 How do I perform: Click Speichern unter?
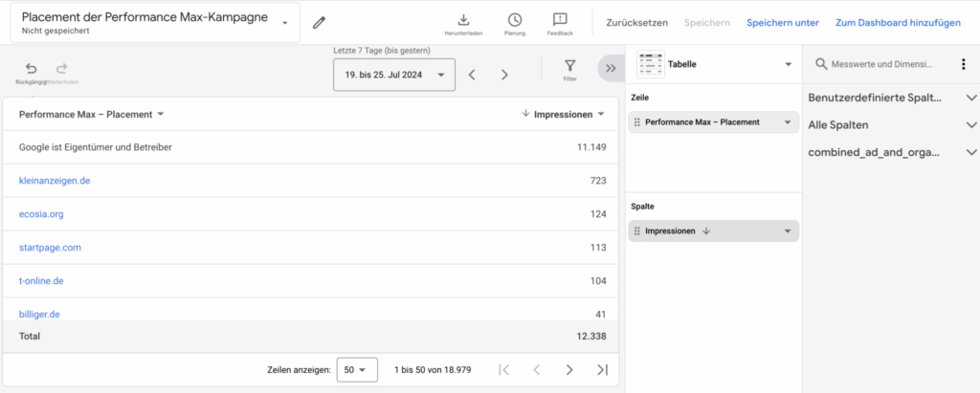click(783, 23)
